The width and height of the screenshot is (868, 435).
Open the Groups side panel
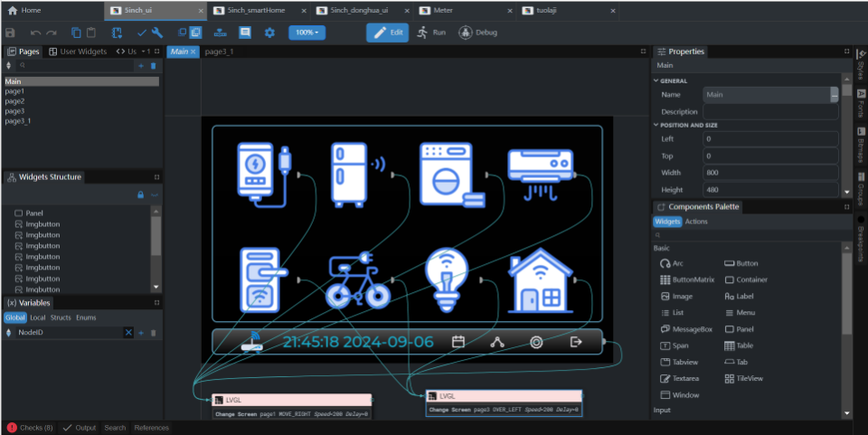861,189
